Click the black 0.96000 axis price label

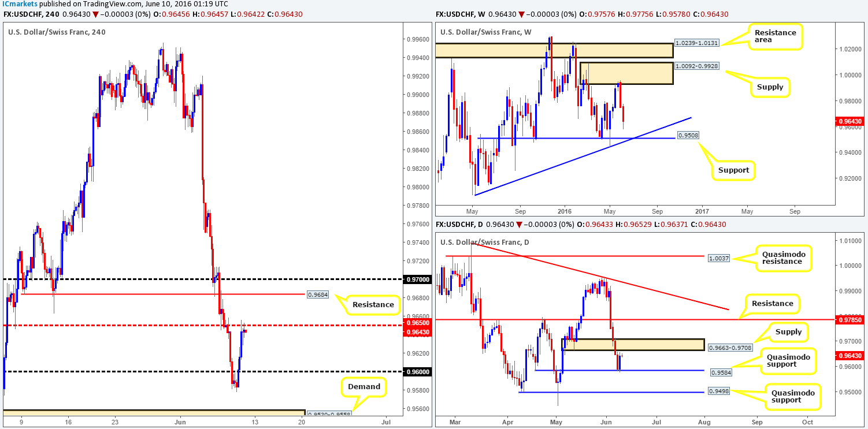pyautogui.click(x=416, y=372)
